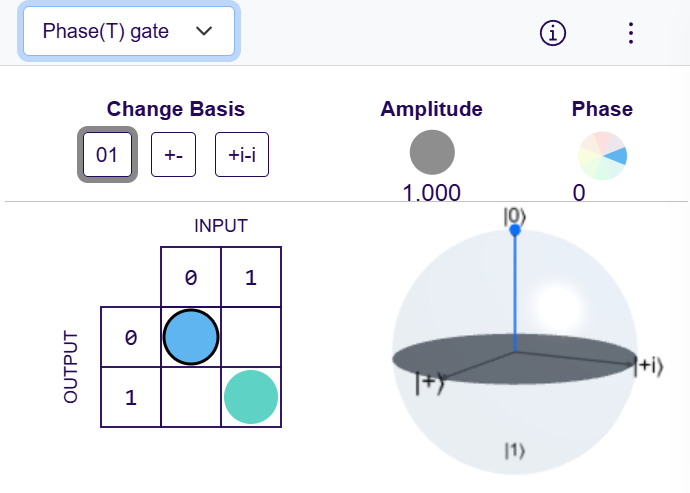This screenshot has width=690, height=493.
Task: Click the blue circle in the matrix
Action: tap(190, 337)
